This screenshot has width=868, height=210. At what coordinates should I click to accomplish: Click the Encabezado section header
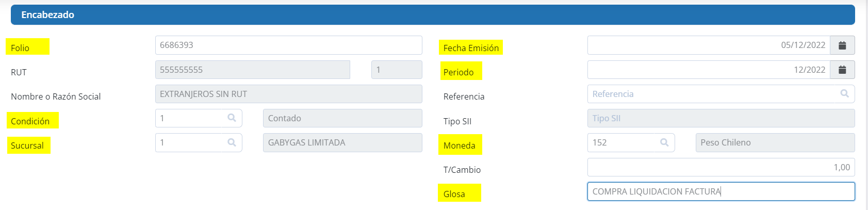tap(433, 15)
